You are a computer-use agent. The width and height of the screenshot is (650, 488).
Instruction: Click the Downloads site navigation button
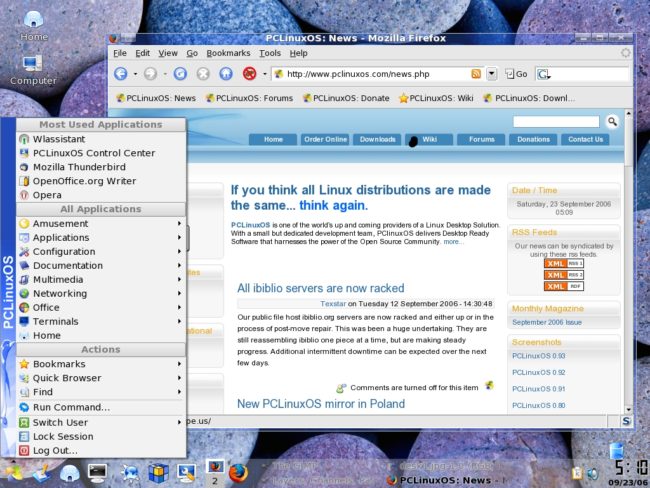click(x=377, y=139)
